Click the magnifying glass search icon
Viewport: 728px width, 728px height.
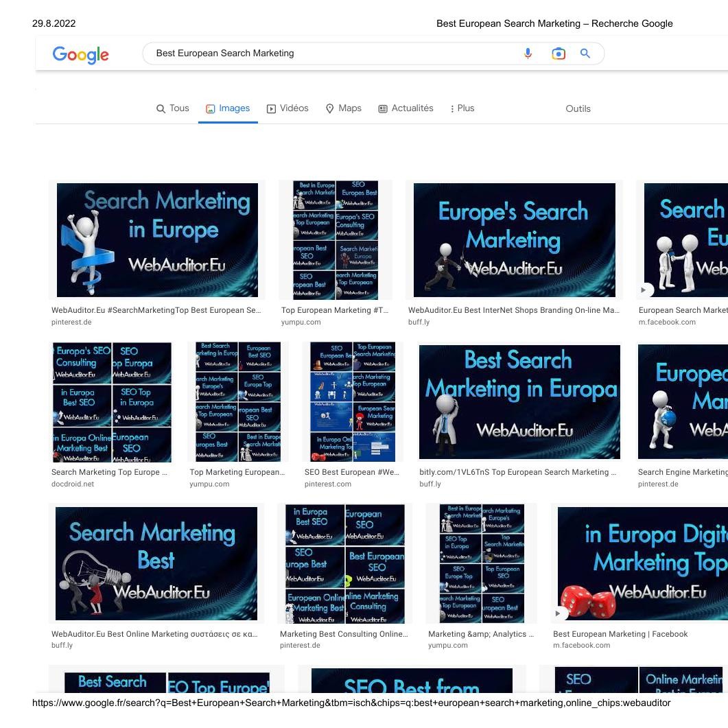585,53
